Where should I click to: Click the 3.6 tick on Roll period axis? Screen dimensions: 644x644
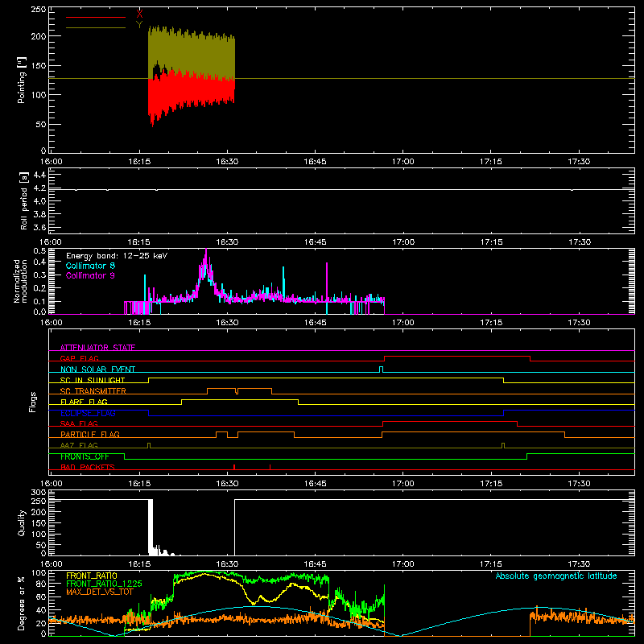pyautogui.click(x=39, y=228)
